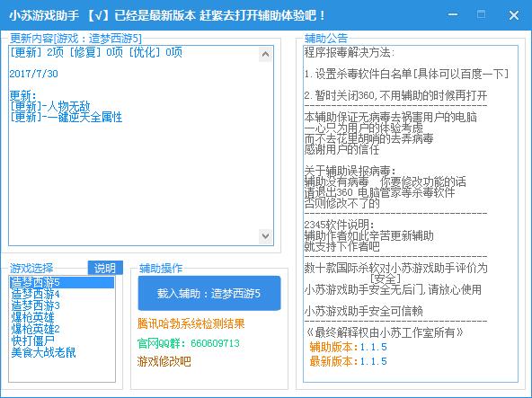This screenshot has height=398, width=532.
Task: Click the 本辅助保证无病毒 line in announcement
Action: [x=391, y=117]
